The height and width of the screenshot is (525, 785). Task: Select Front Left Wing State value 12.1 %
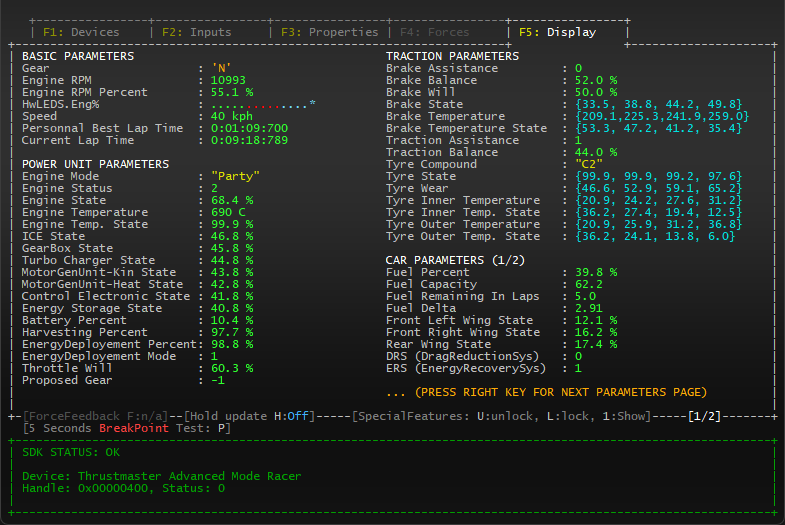[596, 320]
